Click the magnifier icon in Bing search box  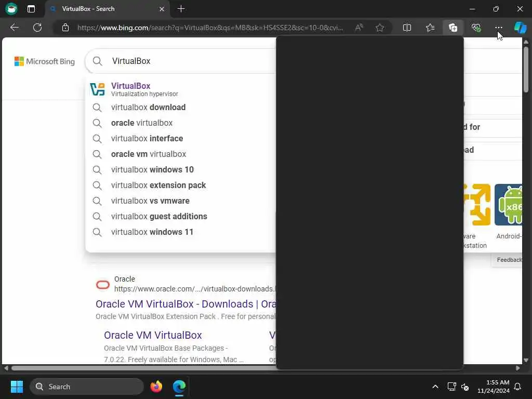click(x=97, y=61)
